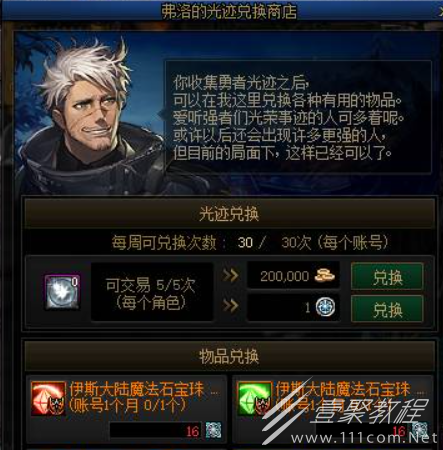Click the token amount field showing 1
This screenshot has width=443, height=450.
point(293,307)
